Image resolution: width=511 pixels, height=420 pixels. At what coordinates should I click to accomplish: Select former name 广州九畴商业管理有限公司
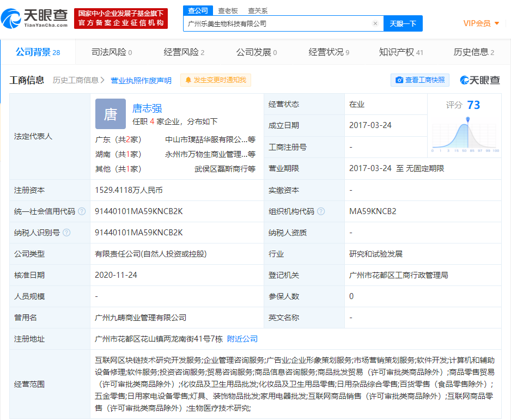click(141, 318)
